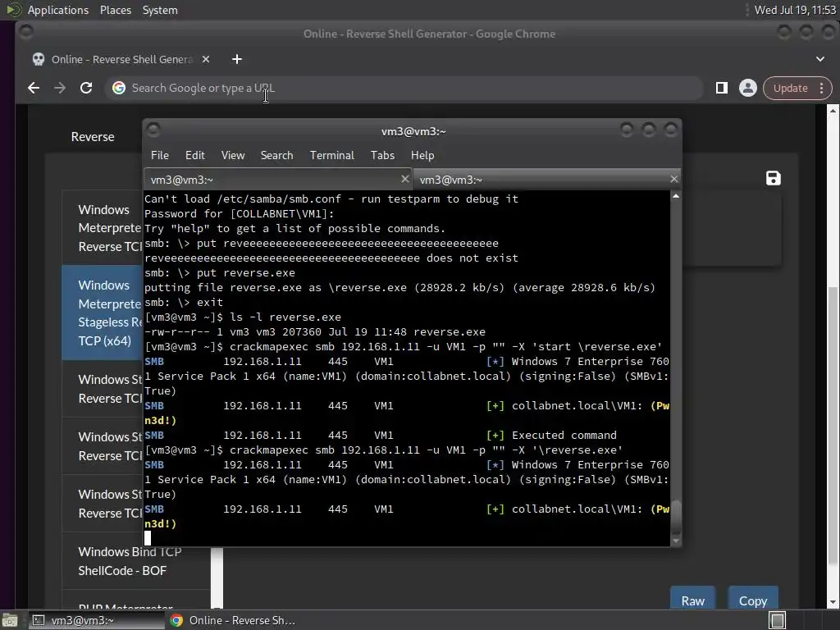Viewport: 840px width, 630px height.
Task: Open the terminal Terminal menu
Action: (x=331, y=155)
